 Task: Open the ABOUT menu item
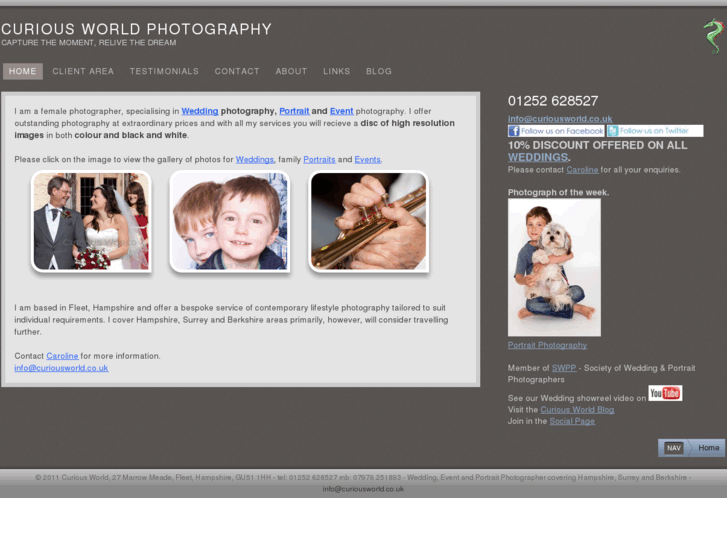pyautogui.click(x=291, y=71)
